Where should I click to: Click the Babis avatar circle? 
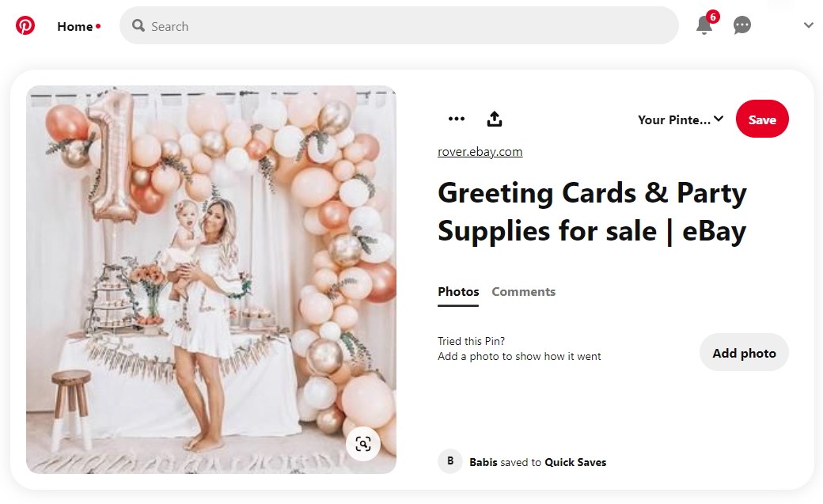pos(450,461)
